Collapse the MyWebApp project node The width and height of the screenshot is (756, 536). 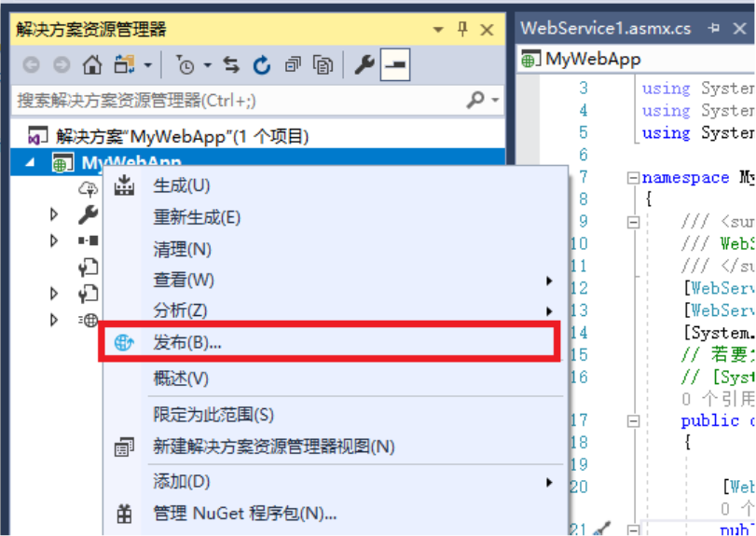point(31,163)
